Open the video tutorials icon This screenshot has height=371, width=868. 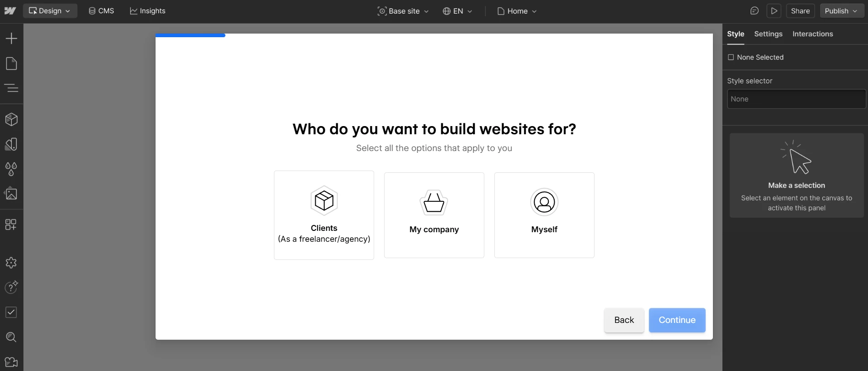pyautogui.click(x=11, y=362)
